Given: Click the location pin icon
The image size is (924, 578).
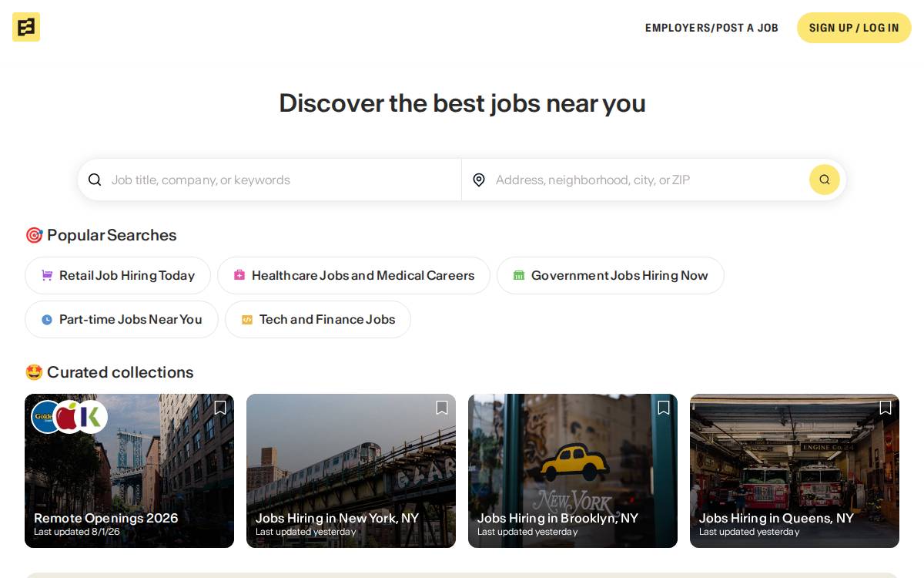Looking at the screenshot, I should 479,180.
